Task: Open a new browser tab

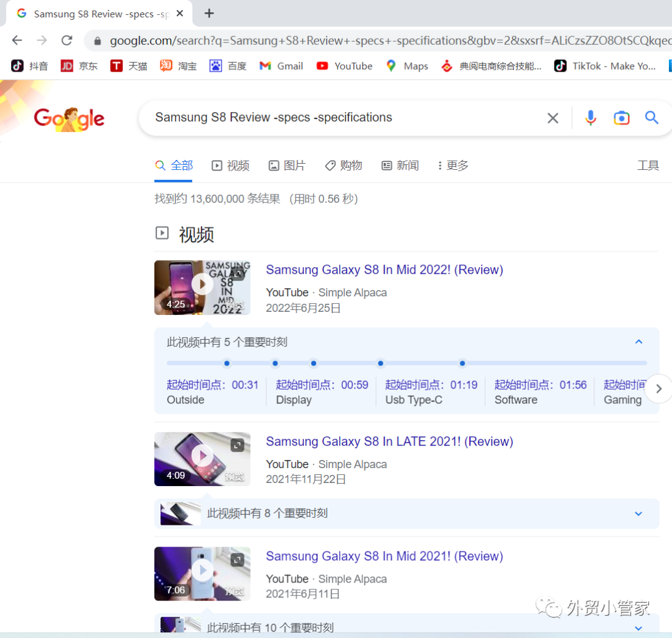Action: (x=209, y=13)
